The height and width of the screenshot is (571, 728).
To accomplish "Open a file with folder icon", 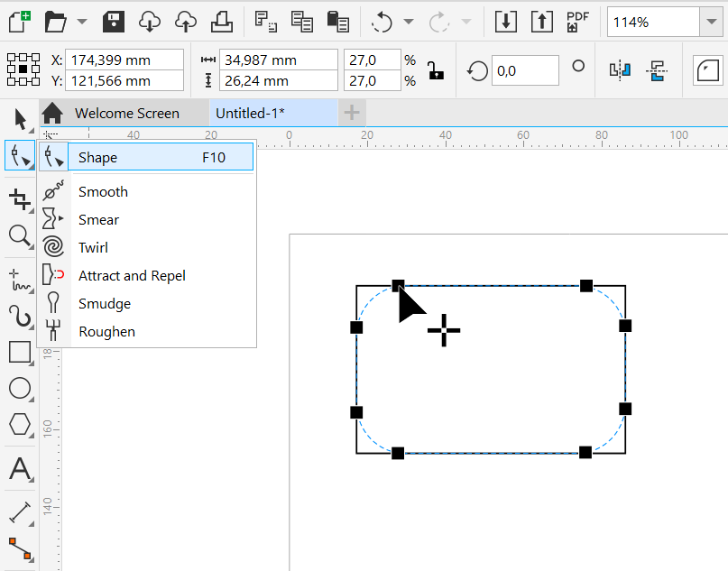I will pos(55,22).
